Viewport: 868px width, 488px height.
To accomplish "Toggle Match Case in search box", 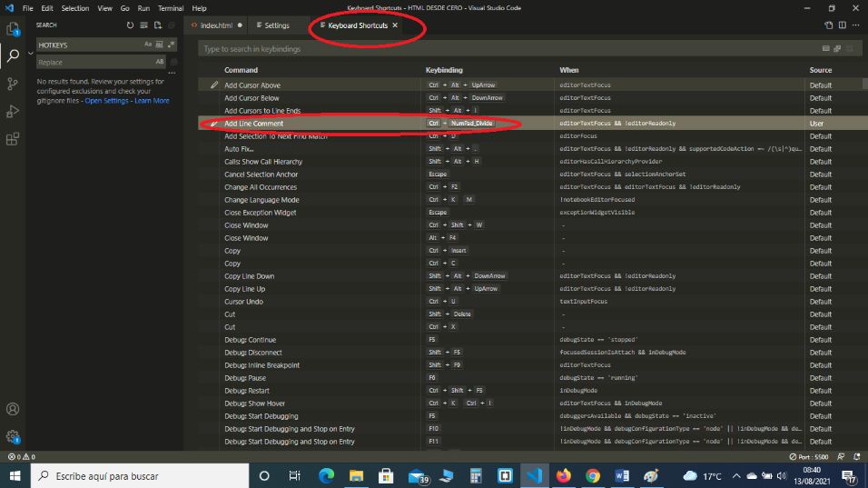I will click(x=148, y=45).
